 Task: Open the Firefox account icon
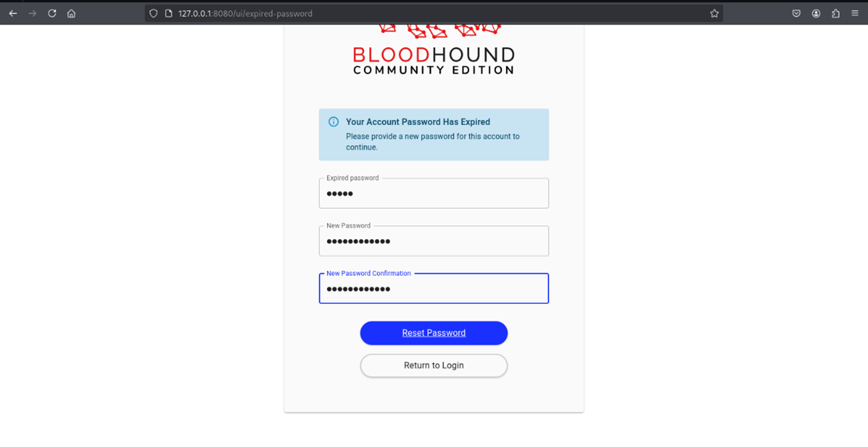[816, 14]
